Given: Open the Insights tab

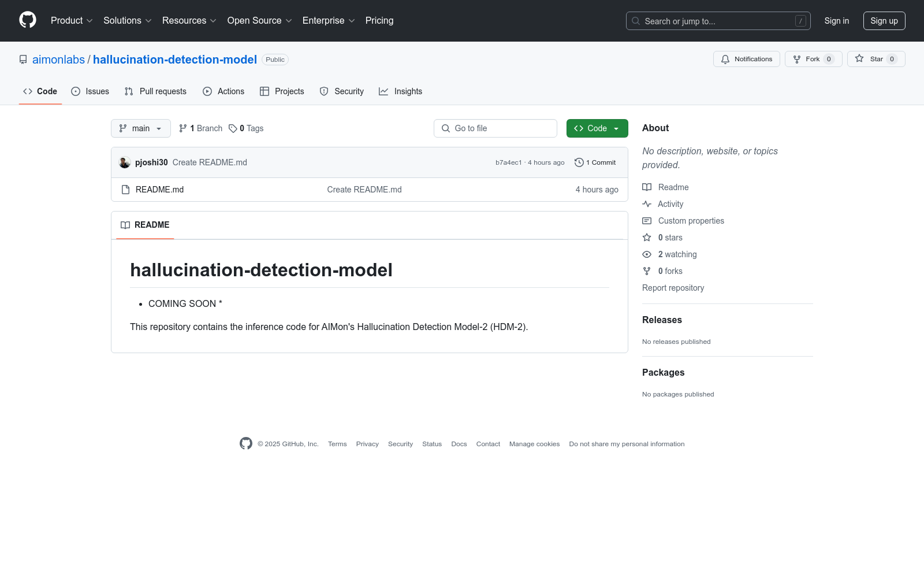Looking at the screenshot, I should pyautogui.click(x=401, y=91).
